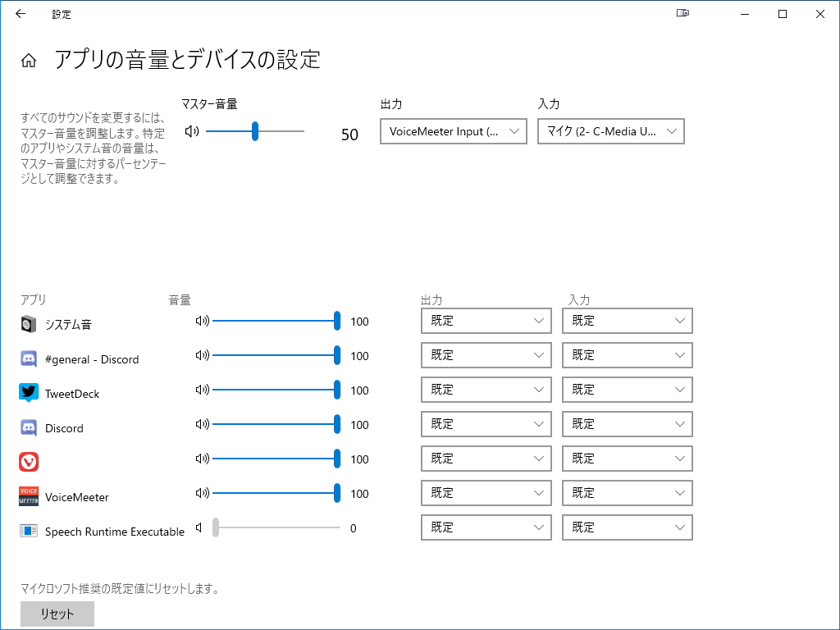
Task: Click the Speech Runtime Executable app icon
Action: (x=28, y=531)
